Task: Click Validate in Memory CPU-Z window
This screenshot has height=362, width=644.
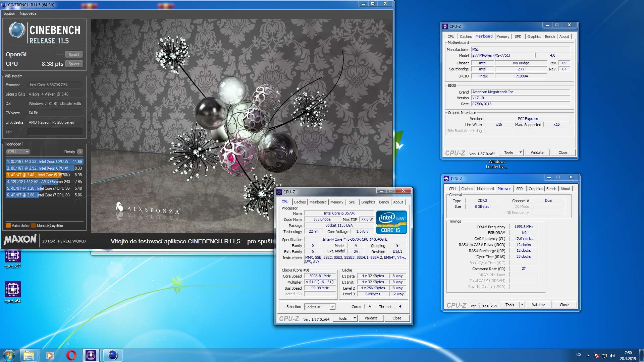Action: (538, 305)
